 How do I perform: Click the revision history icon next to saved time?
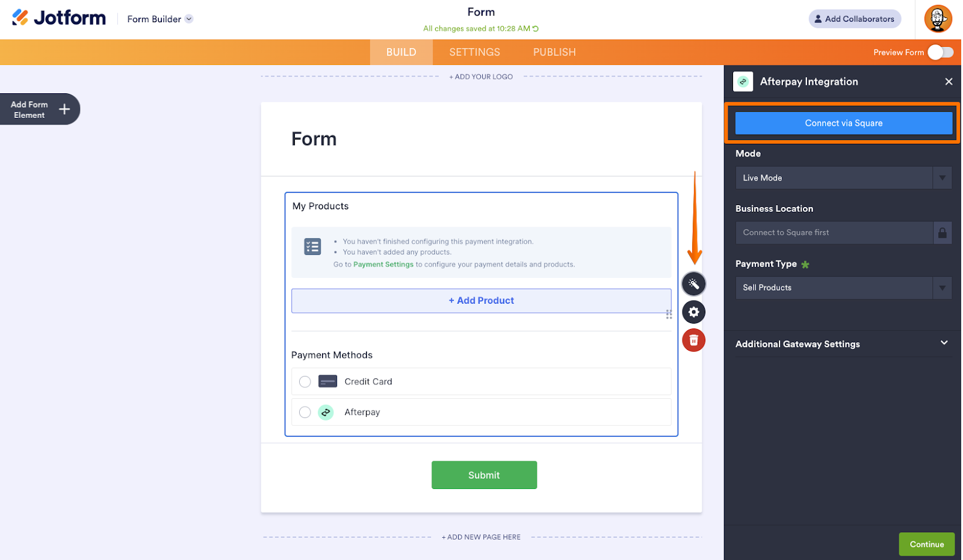[x=536, y=29]
